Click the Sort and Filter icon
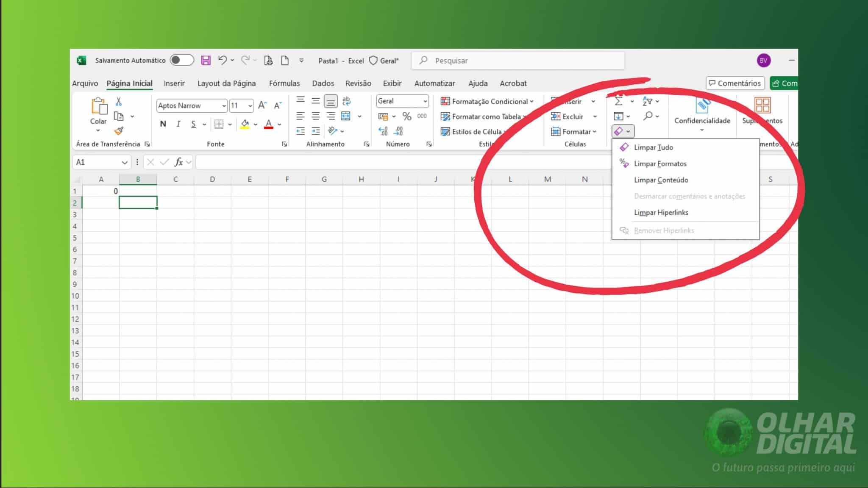 pos(647,101)
